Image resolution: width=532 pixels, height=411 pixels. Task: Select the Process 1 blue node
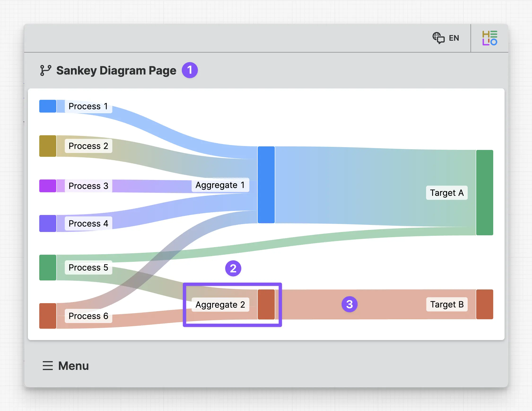[48, 106]
